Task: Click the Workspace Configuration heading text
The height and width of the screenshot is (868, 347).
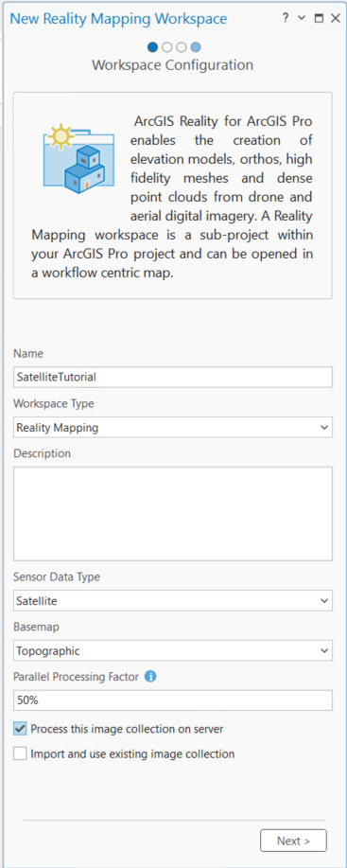Action: point(172,64)
